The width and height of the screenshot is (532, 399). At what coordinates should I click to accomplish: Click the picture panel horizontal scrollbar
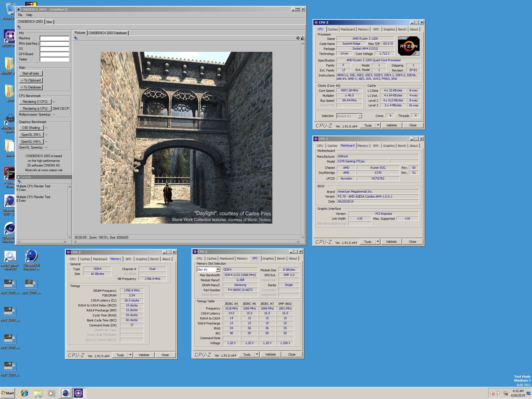(x=187, y=242)
